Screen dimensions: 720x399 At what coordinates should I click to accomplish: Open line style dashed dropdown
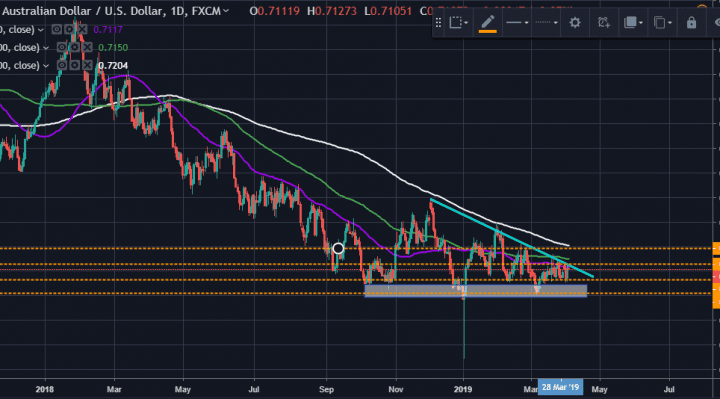546,22
